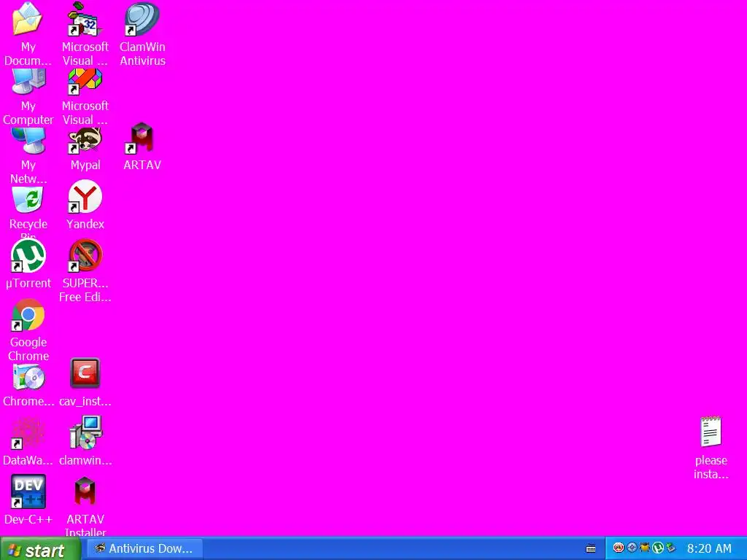Select the Recycle Bin icon
747x560 pixels.
pos(28,212)
